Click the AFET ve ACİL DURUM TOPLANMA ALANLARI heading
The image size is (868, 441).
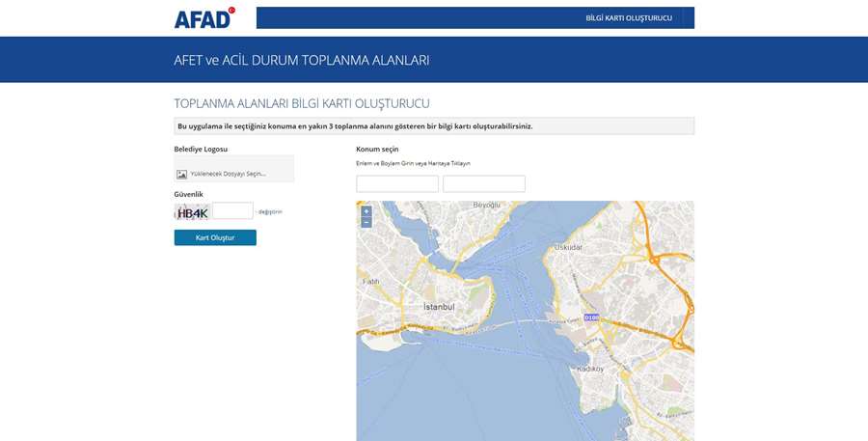[x=302, y=60]
